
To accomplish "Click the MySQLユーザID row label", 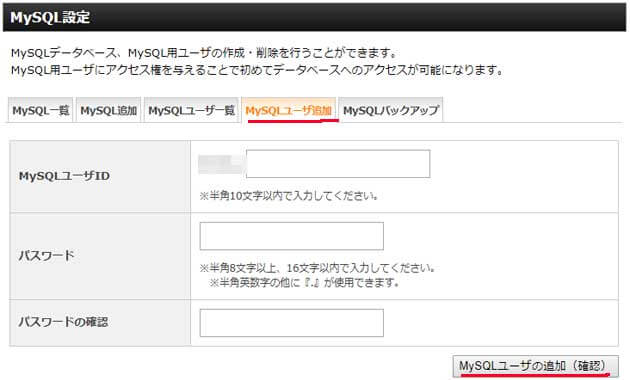I will click(64, 176).
